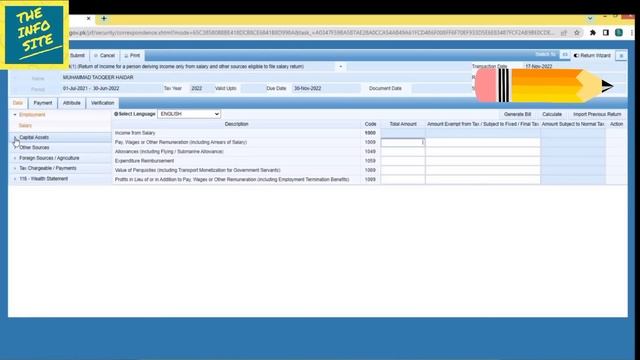Click exempt amount field for Expenditure Reimbursement
This screenshot has height=360, width=640.
[483, 161]
